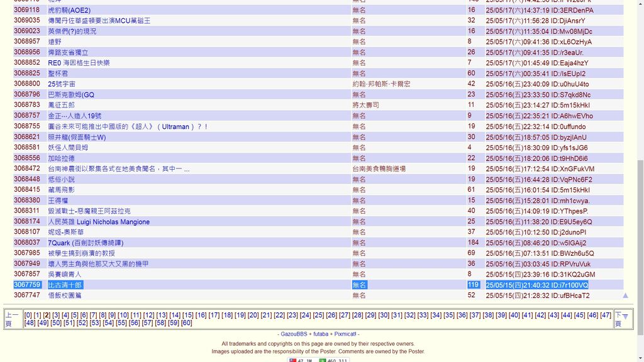The width and height of the screenshot is (644, 362).
Task: Click poster name 台南美食鴨胸道場
Action: coord(379,168)
